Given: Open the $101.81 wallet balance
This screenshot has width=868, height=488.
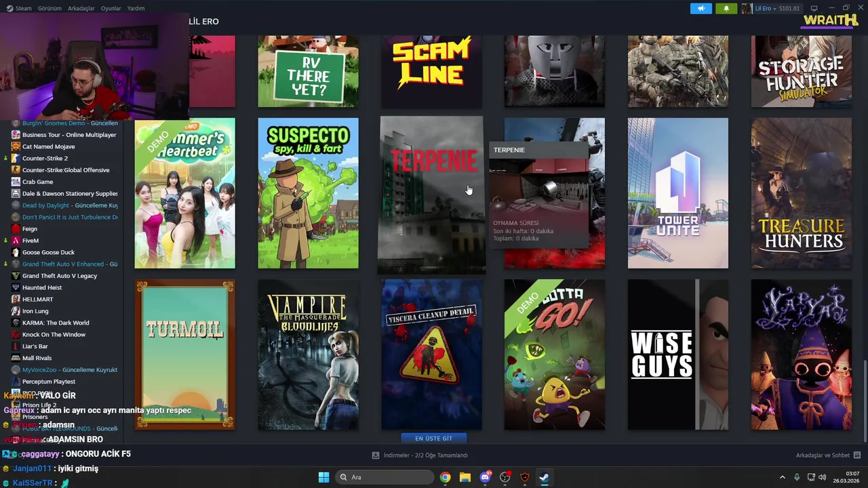Looking at the screenshot, I should click(789, 8).
